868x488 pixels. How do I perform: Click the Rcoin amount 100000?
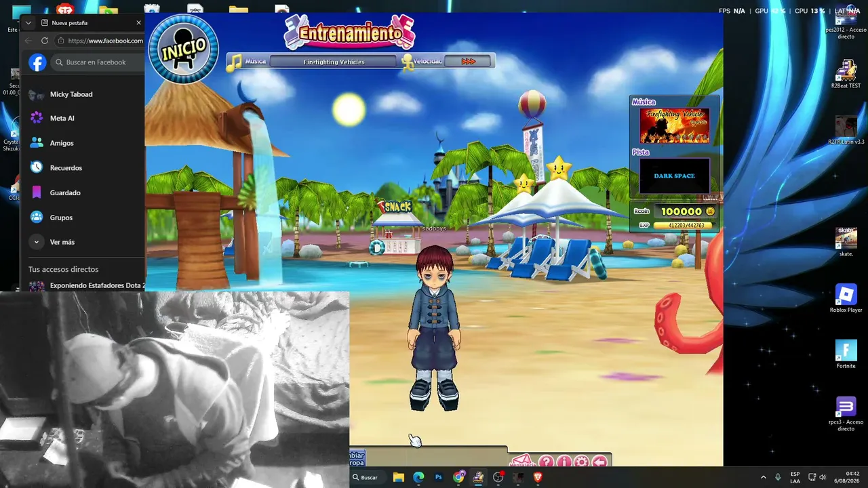coord(682,211)
